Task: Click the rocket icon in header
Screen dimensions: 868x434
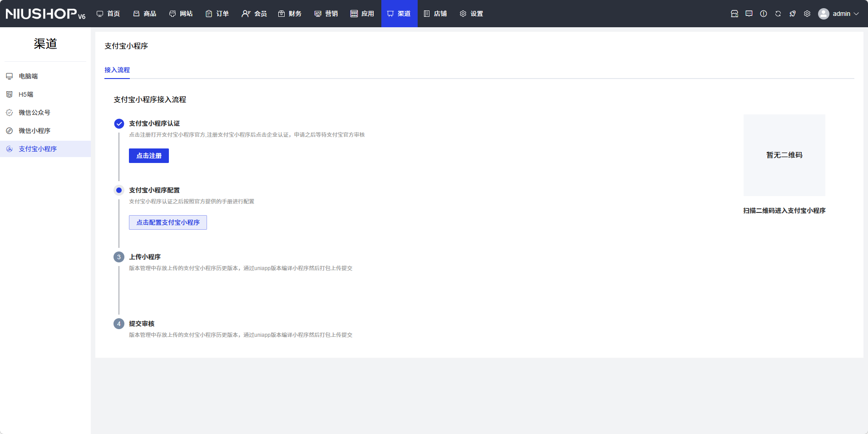Action: click(792, 14)
